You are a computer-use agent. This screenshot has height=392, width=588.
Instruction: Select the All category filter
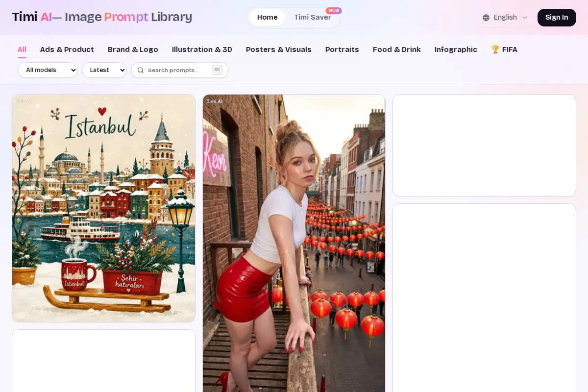pos(22,49)
